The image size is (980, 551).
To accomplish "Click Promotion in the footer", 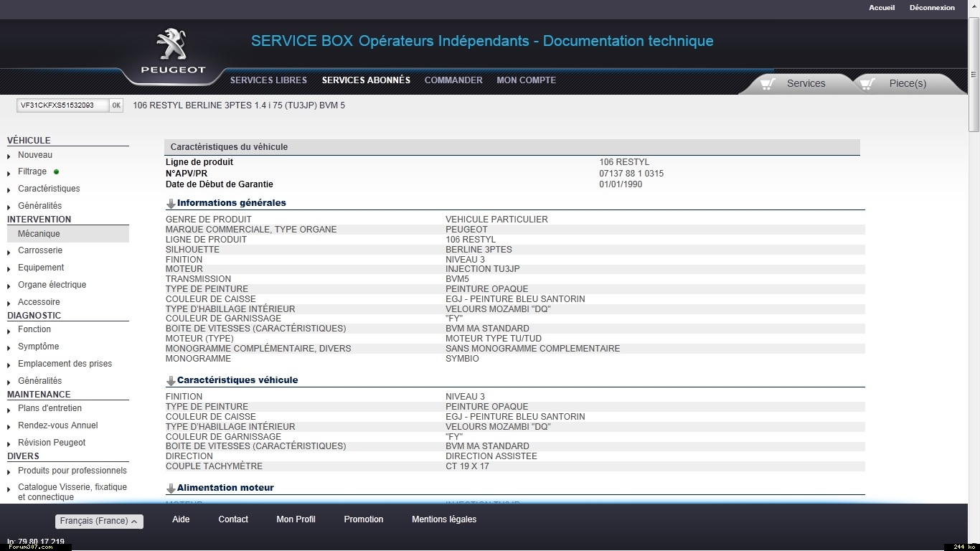I will [364, 519].
